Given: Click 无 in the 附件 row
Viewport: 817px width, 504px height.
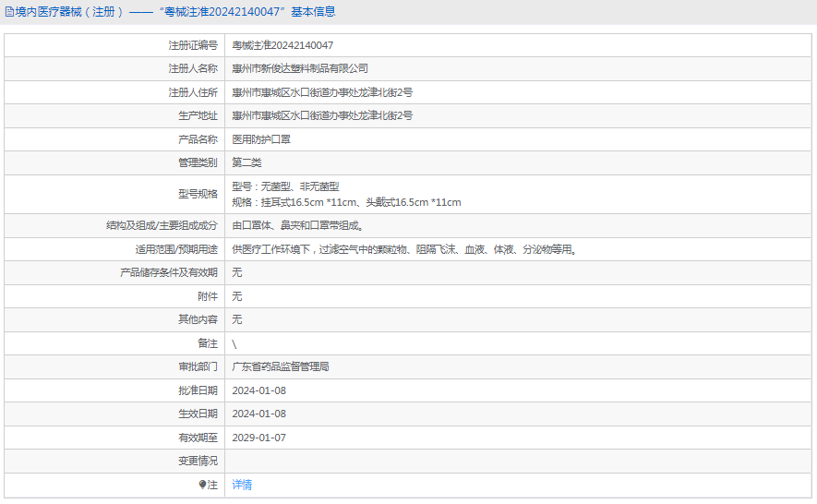Looking at the screenshot, I should (x=237, y=296).
